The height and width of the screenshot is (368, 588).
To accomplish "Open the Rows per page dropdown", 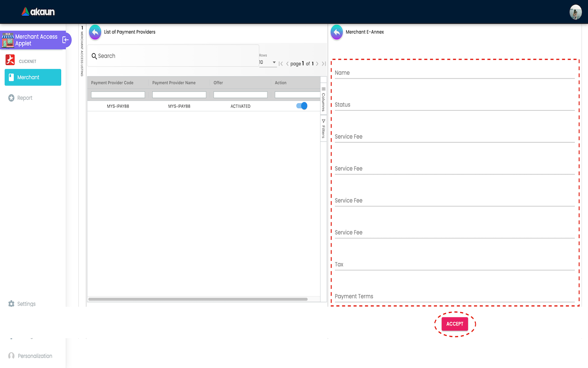I will tap(268, 62).
